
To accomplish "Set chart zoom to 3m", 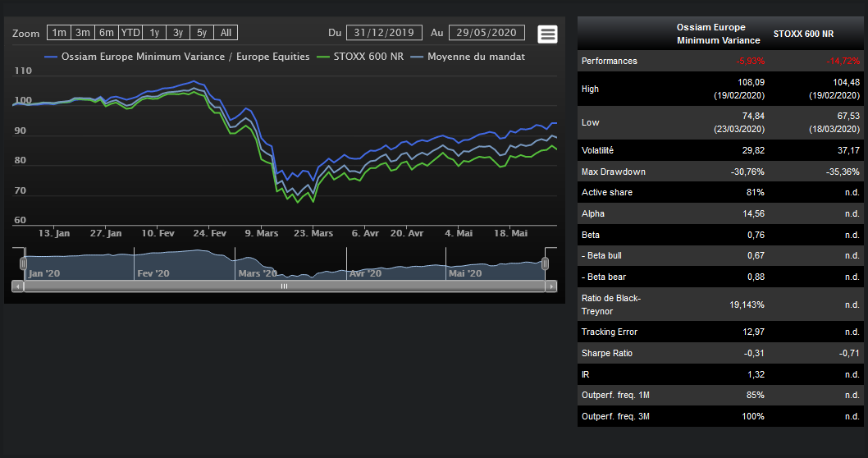I will tap(83, 33).
